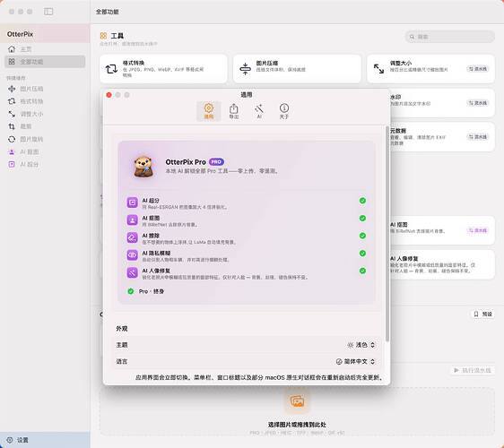The width and height of the screenshot is (504, 448).
Task: Open 图片旋转 rotate item in sidebar
Action: tap(45, 139)
